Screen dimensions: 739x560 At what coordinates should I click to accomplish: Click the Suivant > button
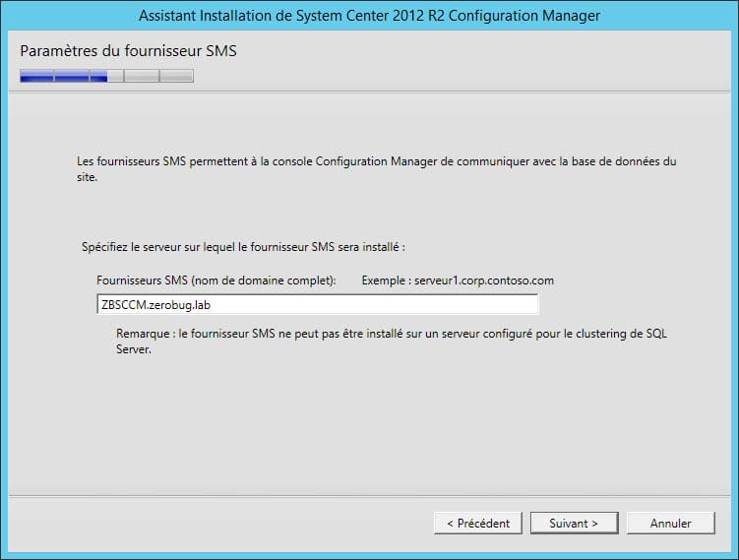tap(574, 524)
